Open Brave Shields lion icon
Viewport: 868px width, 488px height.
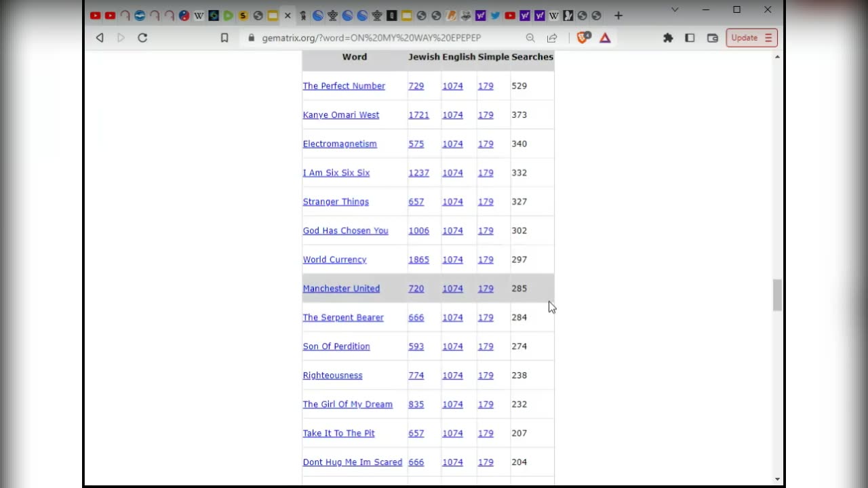coord(583,38)
